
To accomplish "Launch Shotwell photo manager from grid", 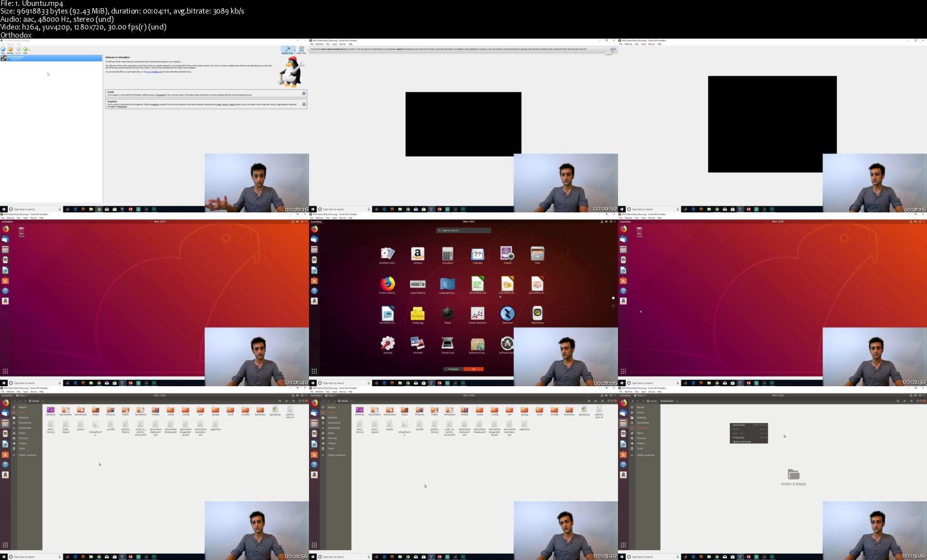I will (418, 344).
